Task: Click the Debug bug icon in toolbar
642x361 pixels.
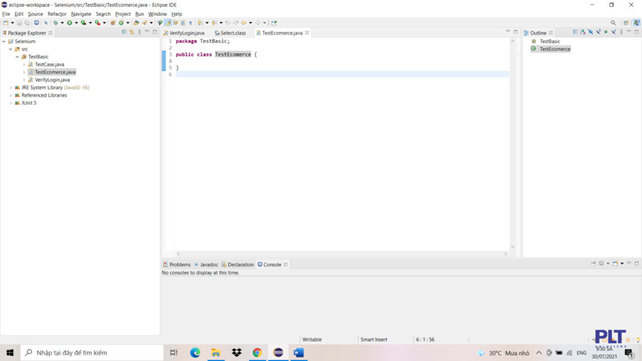Action: pos(56,23)
